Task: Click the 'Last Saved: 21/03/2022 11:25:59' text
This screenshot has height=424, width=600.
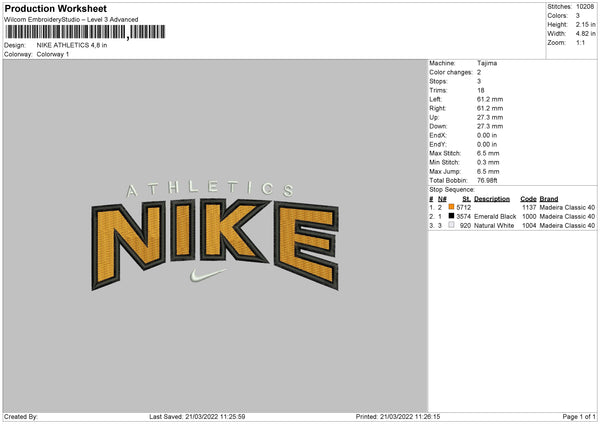Action: pos(197,417)
